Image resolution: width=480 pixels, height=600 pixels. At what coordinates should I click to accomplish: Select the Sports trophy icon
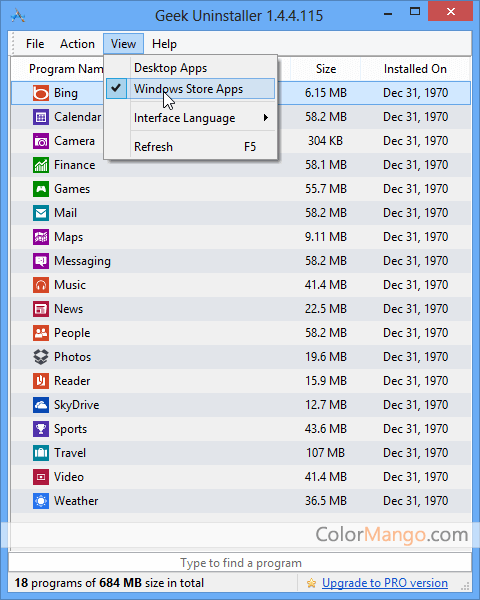pos(41,429)
